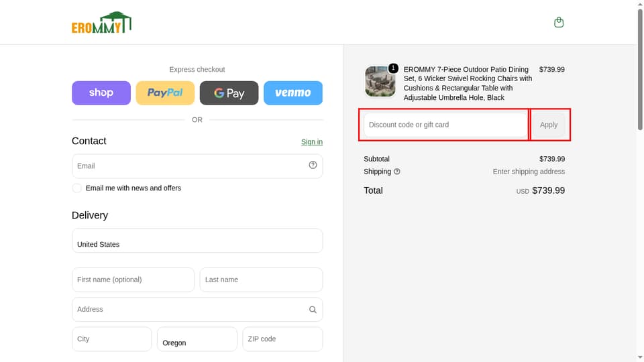
Task: Choose Google Pay express checkout
Action: point(229,93)
